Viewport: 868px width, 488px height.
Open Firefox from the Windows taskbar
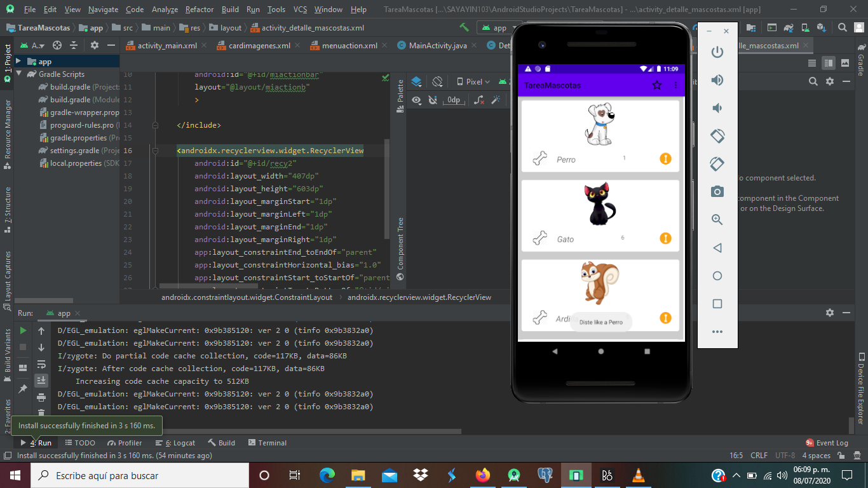482,475
